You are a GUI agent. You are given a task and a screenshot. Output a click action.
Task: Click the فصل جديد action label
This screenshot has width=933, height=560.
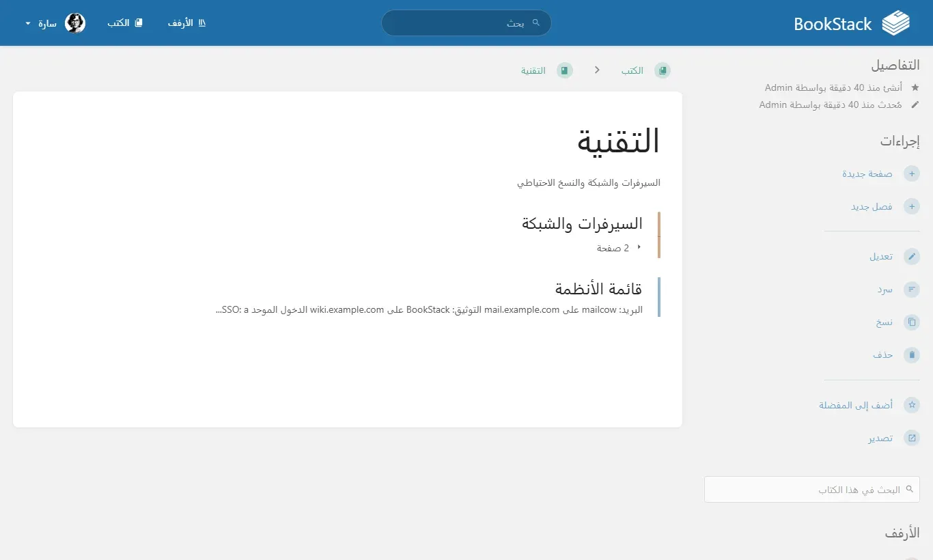pyautogui.click(x=872, y=206)
